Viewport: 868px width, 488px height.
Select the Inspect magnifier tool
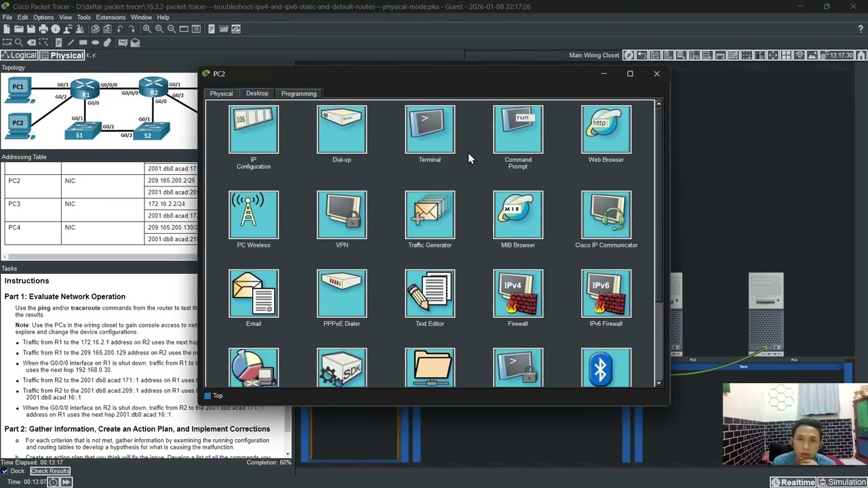[19, 43]
